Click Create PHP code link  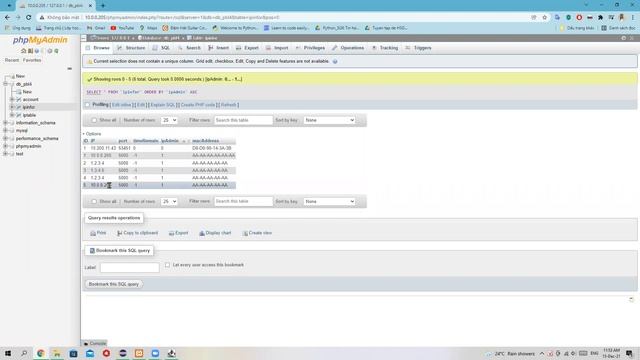198,105
